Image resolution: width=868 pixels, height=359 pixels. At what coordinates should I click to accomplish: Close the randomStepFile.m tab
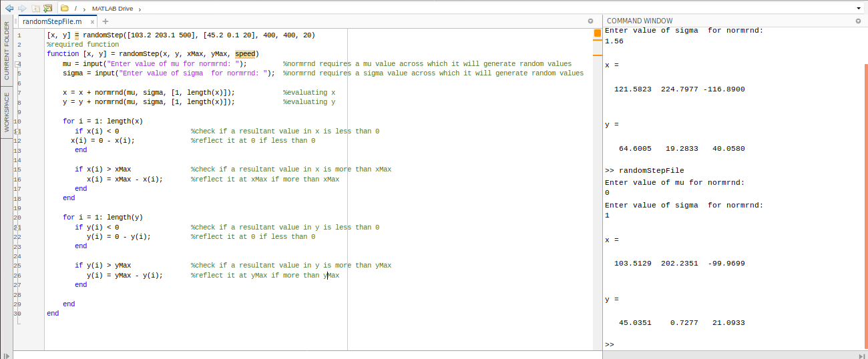pos(91,21)
